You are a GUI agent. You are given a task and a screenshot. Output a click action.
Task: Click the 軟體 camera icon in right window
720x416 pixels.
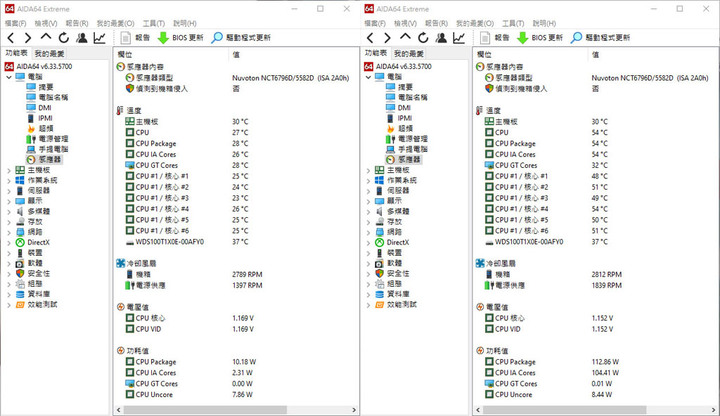379,263
